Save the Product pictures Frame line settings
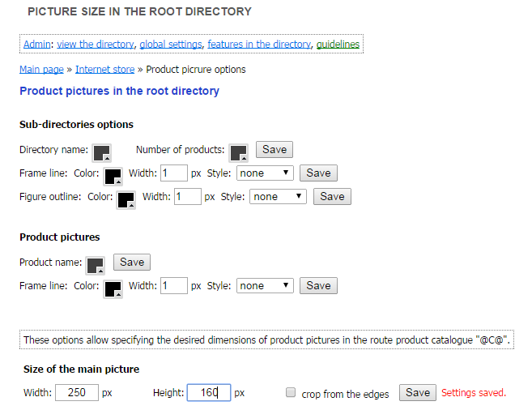The height and width of the screenshot is (410, 532). point(318,286)
